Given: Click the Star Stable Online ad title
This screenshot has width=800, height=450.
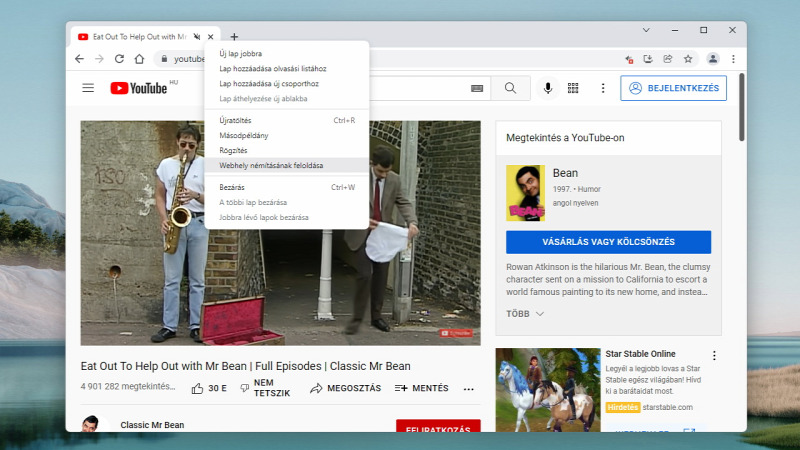Looking at the screenshot, I should pyautogui.click(x=640, y=354).
